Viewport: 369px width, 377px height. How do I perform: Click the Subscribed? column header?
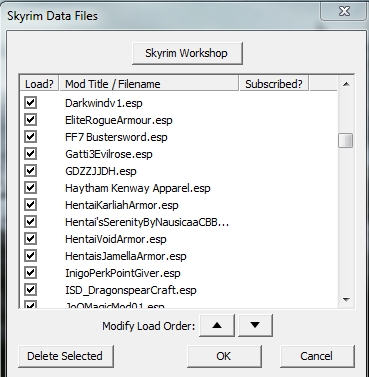274,84
